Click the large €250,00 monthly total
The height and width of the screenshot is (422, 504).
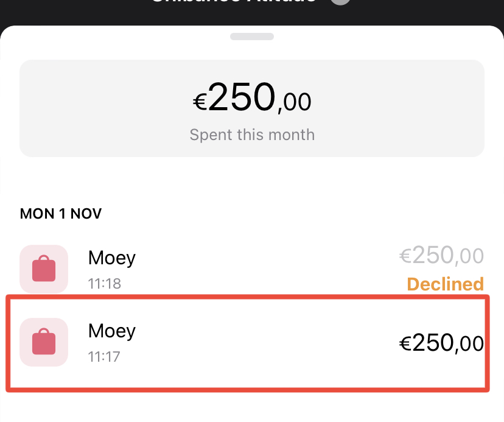252,99
